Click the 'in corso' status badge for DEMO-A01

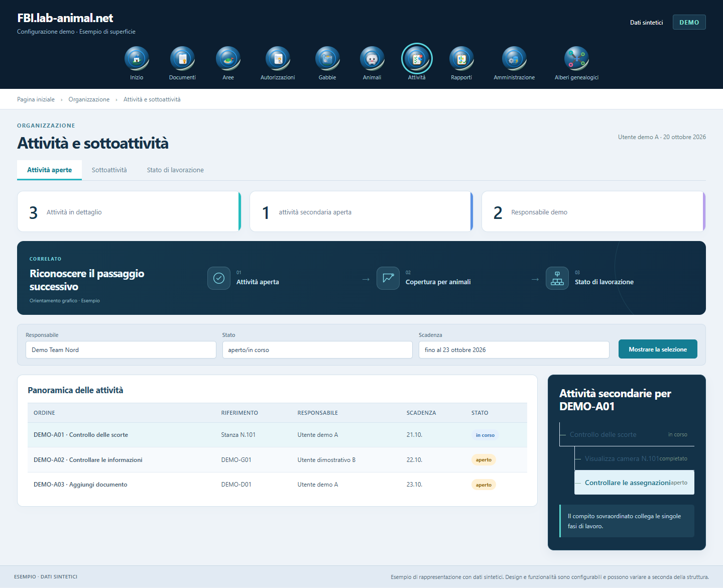pyautogui.click(x=485, y=435)
